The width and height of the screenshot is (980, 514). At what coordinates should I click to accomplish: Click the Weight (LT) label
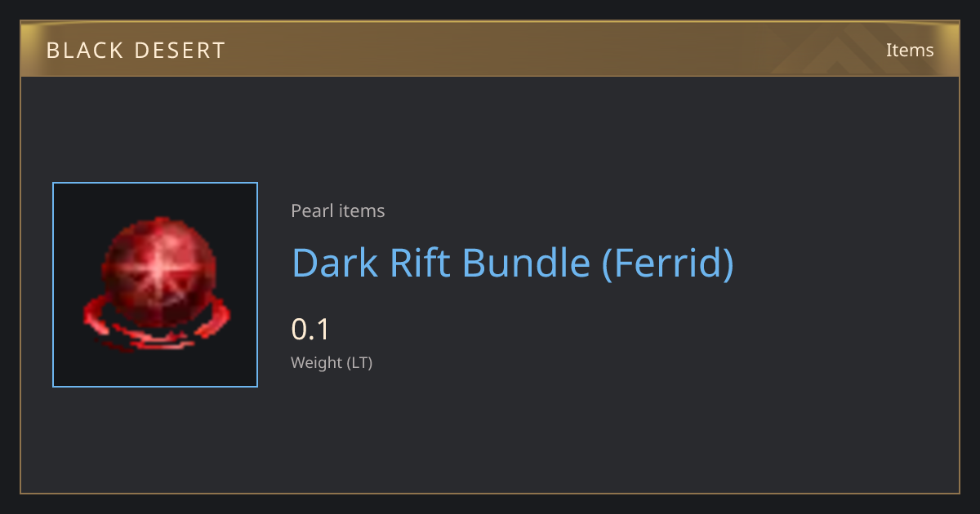pos(332,363)
